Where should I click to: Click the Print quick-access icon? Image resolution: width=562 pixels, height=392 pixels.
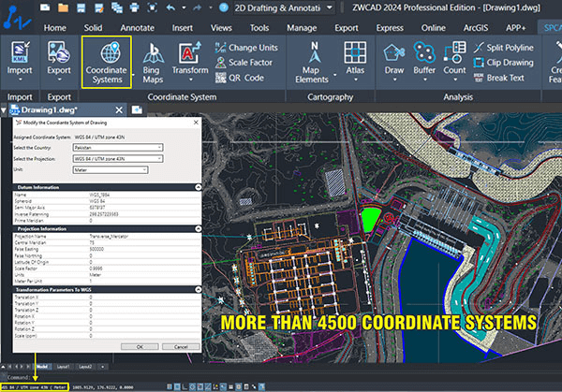coord(134,7)
